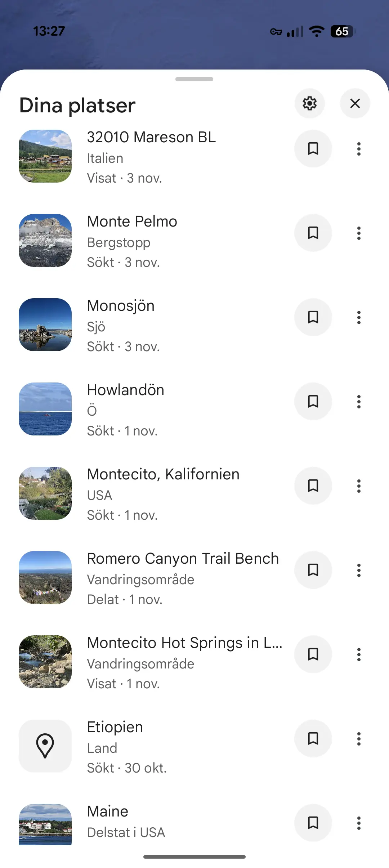Screen dimensions: 389x868
Task: Open settings gear for Dina platser
Action: [309, 104]
